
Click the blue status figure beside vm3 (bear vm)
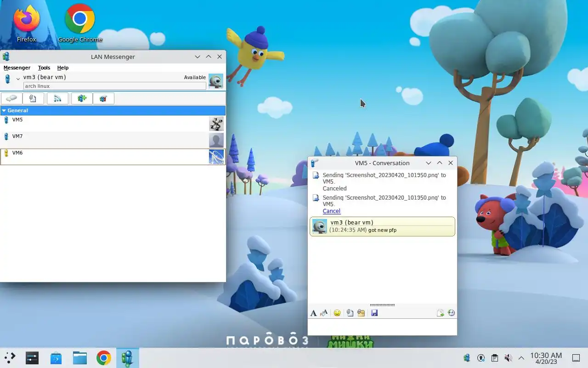pos(7,79)
